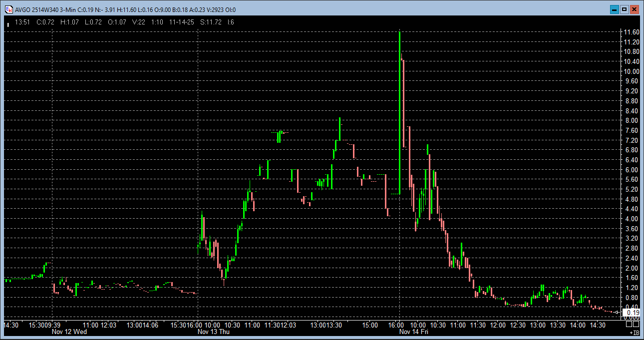The image size is (644, 340).
Task: Click the +IB label in bottom-right corner
Action: pyautogui.click(x=634, y=332)
